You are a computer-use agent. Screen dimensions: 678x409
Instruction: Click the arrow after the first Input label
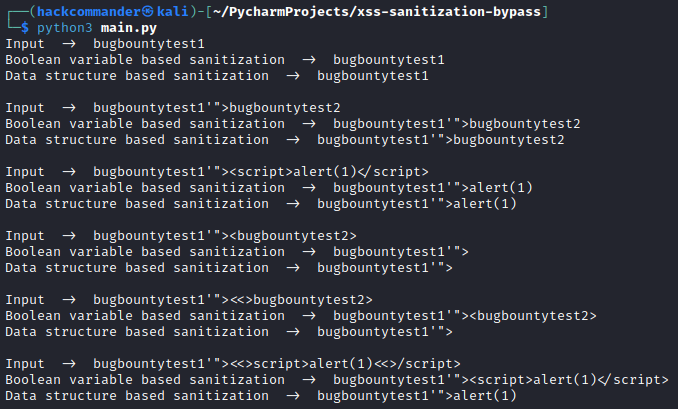[x=69, y=44]
